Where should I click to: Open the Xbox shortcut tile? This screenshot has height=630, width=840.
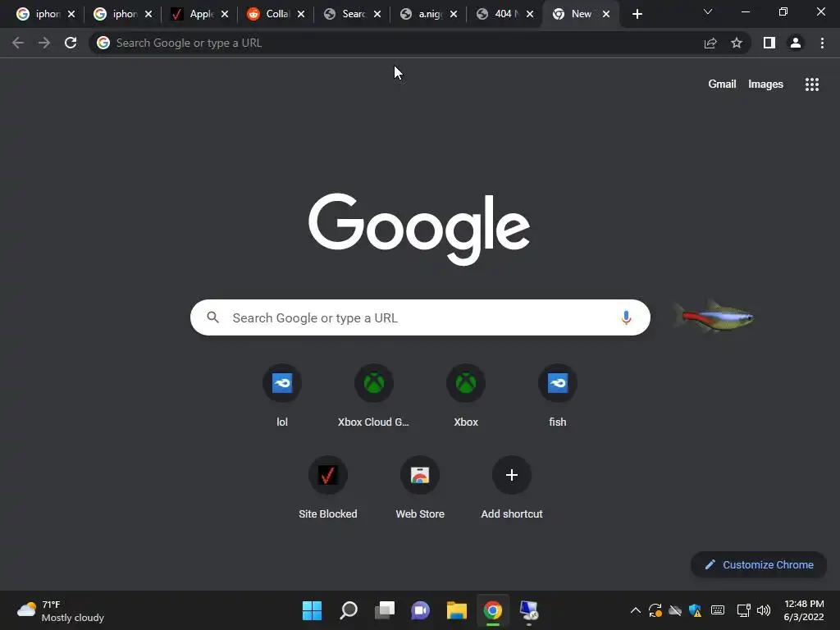click(466, 395)
